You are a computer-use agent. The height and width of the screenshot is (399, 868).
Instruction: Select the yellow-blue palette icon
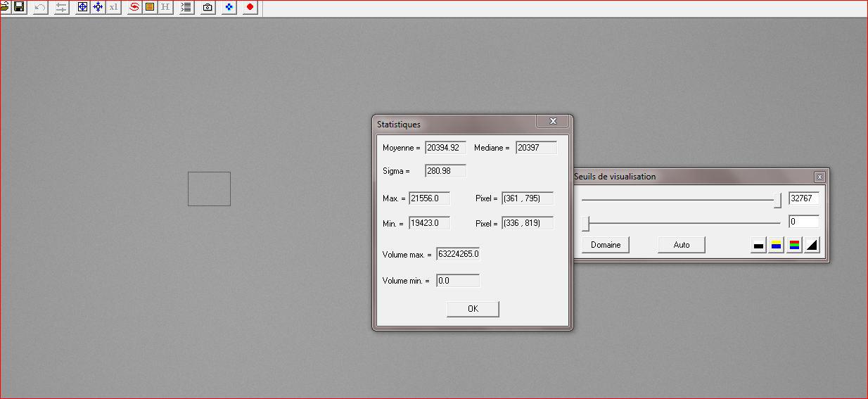point(776,245)
